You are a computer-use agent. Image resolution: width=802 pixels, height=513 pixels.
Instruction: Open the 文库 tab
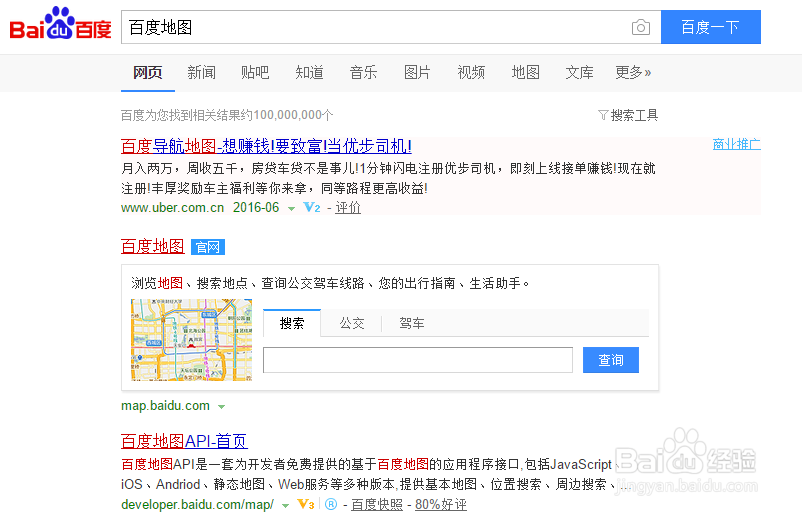(x=580, y=73)
